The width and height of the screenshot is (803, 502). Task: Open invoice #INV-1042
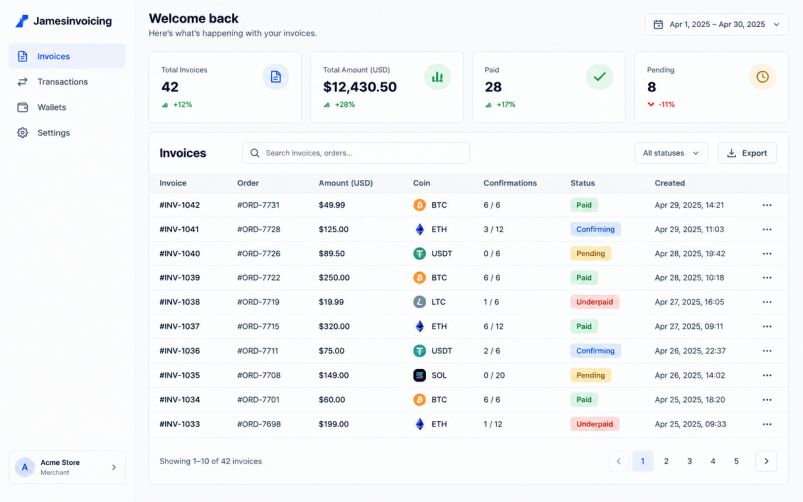pos(180,205)
